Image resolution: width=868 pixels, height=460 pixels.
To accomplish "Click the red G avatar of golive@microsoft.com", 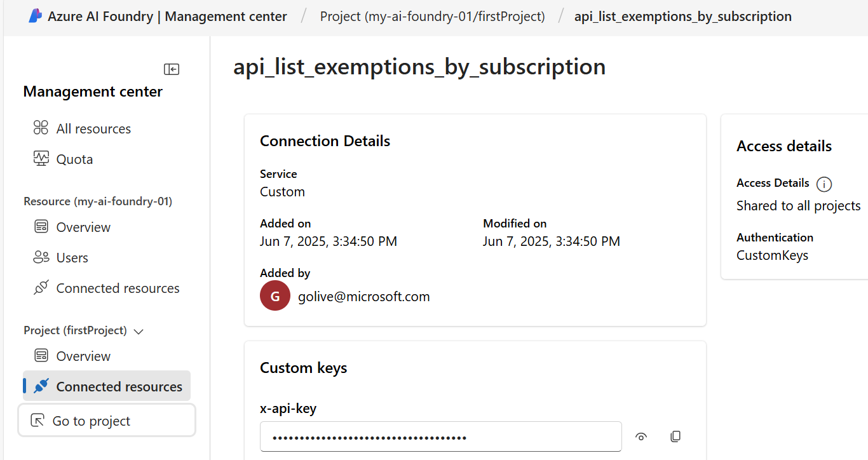I will click(x=275, y=296).
